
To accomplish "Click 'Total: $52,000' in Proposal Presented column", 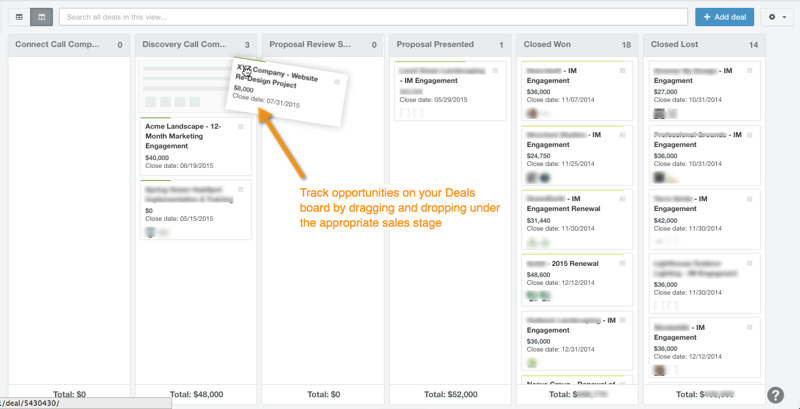I will click(x=451, y=394).
